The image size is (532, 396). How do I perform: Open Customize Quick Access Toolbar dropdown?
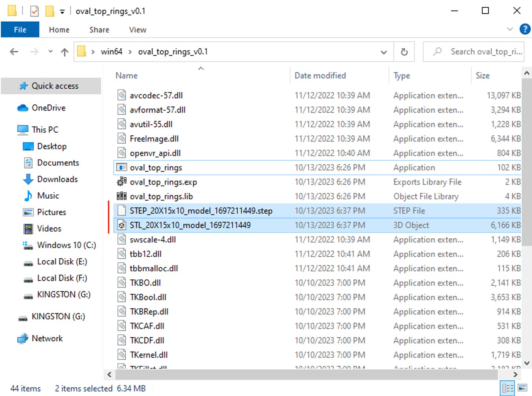tap(62, 12)
